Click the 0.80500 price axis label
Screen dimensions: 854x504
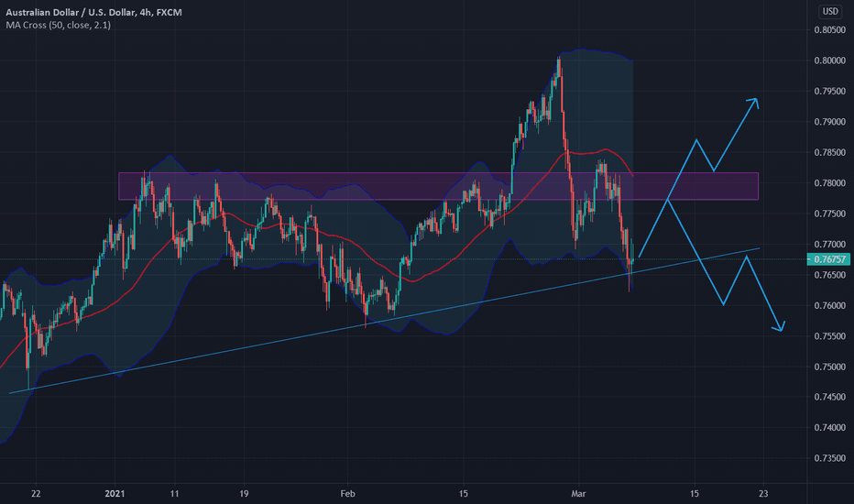(x=830, y=30)
